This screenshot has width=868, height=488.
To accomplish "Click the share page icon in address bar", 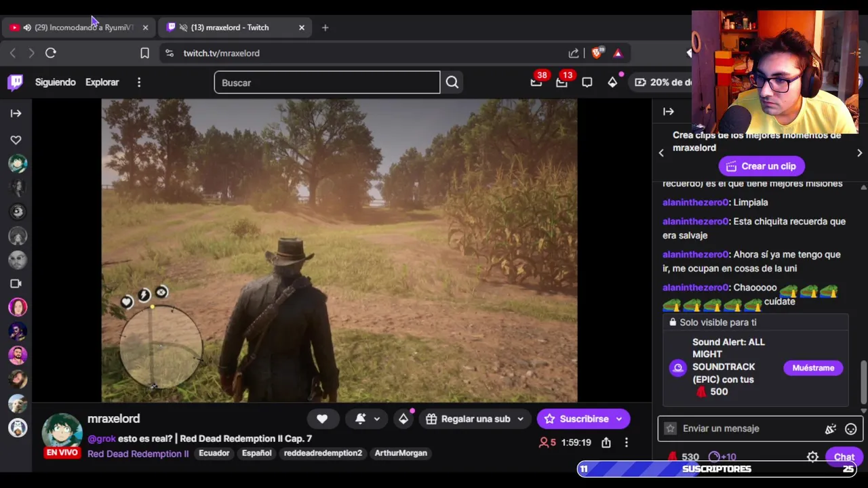I will click(574, 53).
